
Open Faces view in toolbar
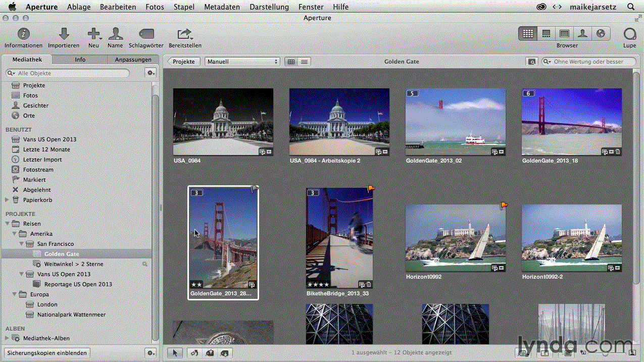pyautogui.click(x=582, y=34)
